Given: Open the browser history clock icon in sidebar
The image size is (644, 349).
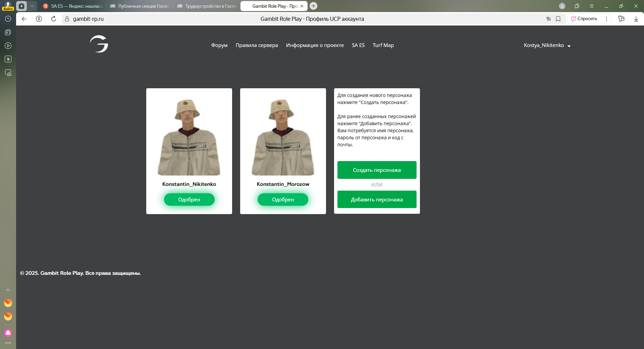Looking at the screenshot, I should point(8,19).
